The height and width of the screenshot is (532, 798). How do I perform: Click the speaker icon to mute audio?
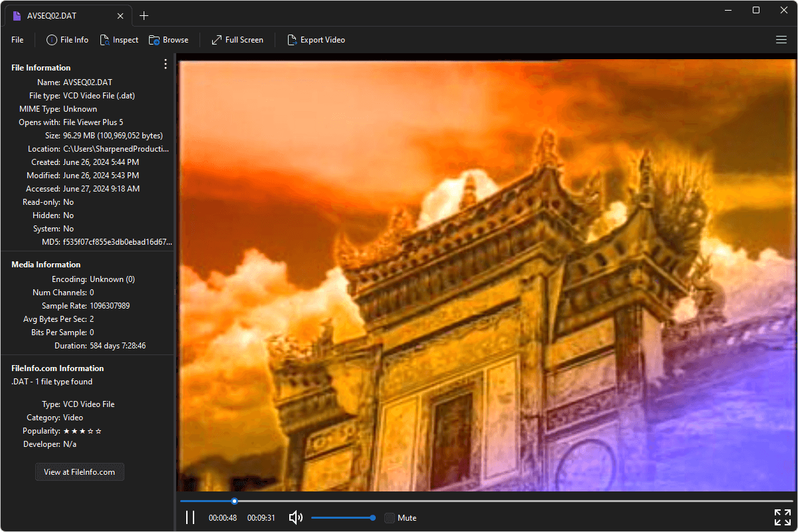click(295, 517)
